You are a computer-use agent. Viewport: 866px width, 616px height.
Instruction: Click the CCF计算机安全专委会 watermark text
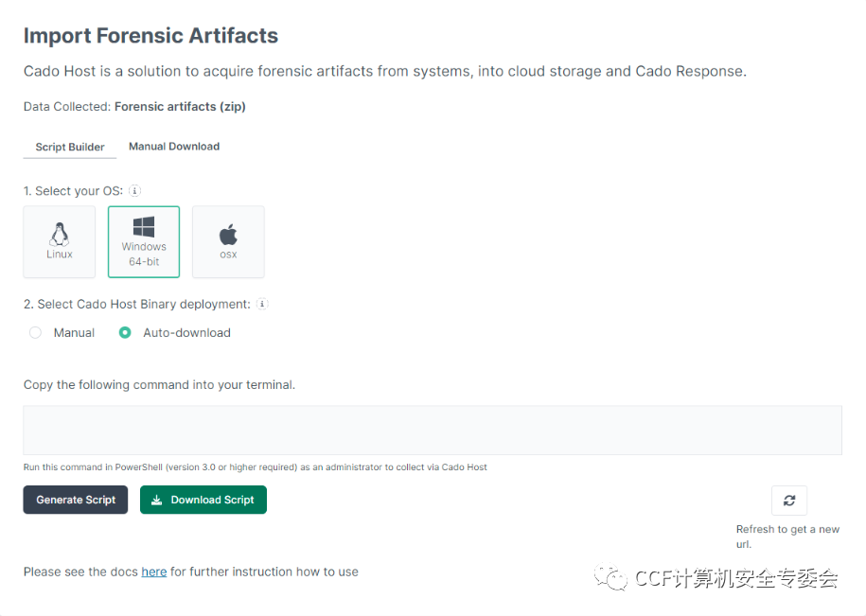[x=736, y=578]
